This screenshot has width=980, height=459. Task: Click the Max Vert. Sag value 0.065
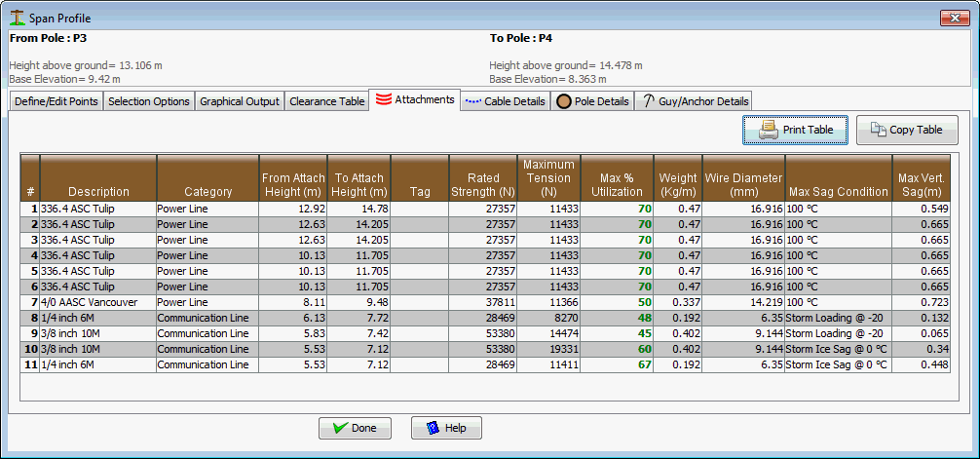click(922, 334)
